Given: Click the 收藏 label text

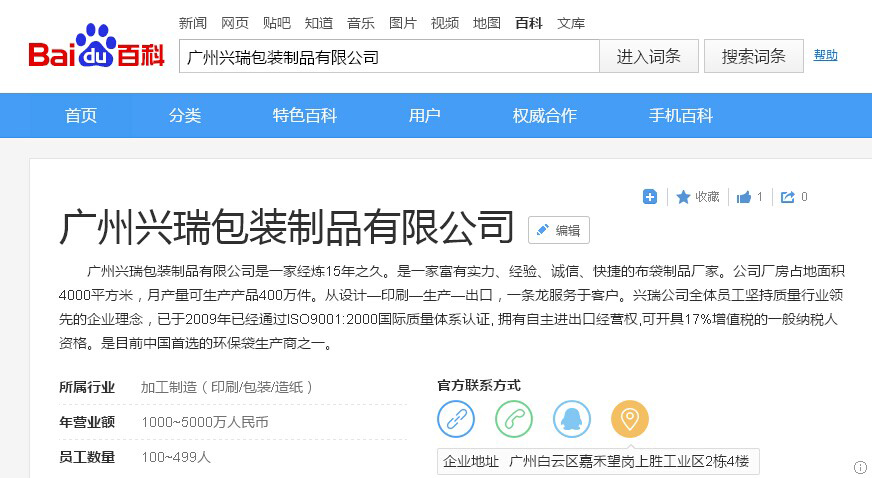Looking at the screenshot, I should coord(707,197).
